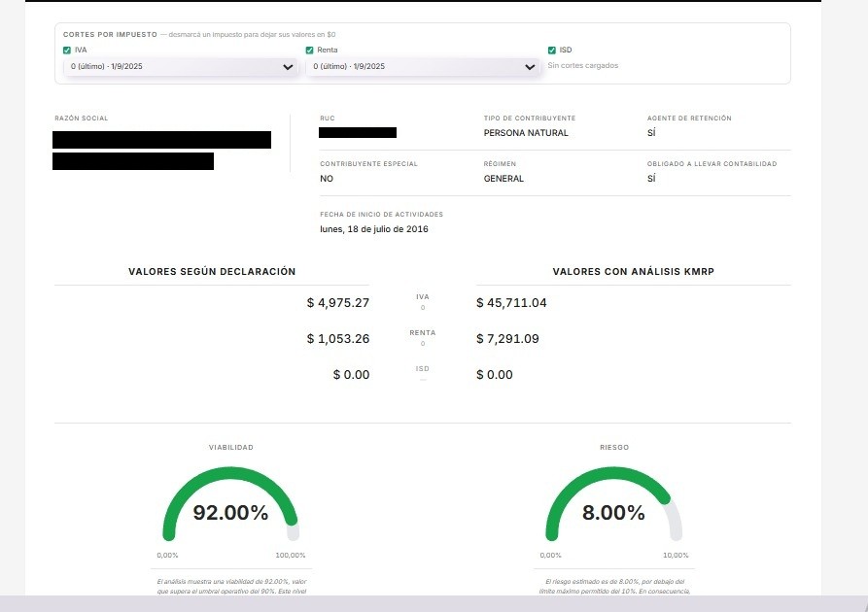Screen dimensions: 868x612
Task: Click the viability analysis description text
Action: pyautogui.click(x=231, y=587)
